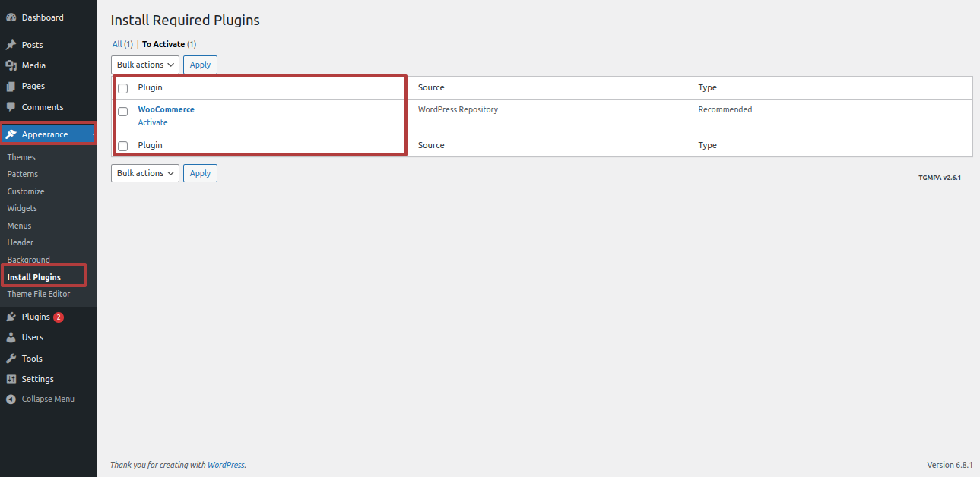Click the Pages icon in sidebar
980x477 pixels.
tap(11, 86)
